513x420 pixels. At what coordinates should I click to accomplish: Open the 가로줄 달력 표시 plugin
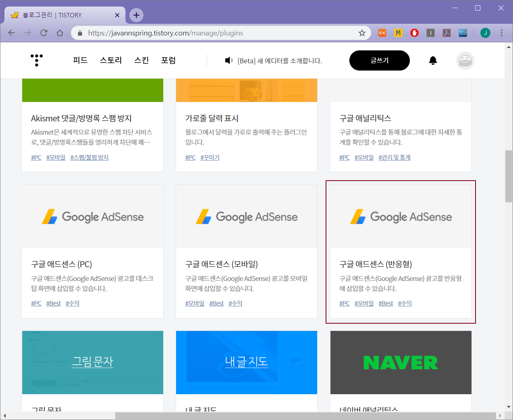212,119
